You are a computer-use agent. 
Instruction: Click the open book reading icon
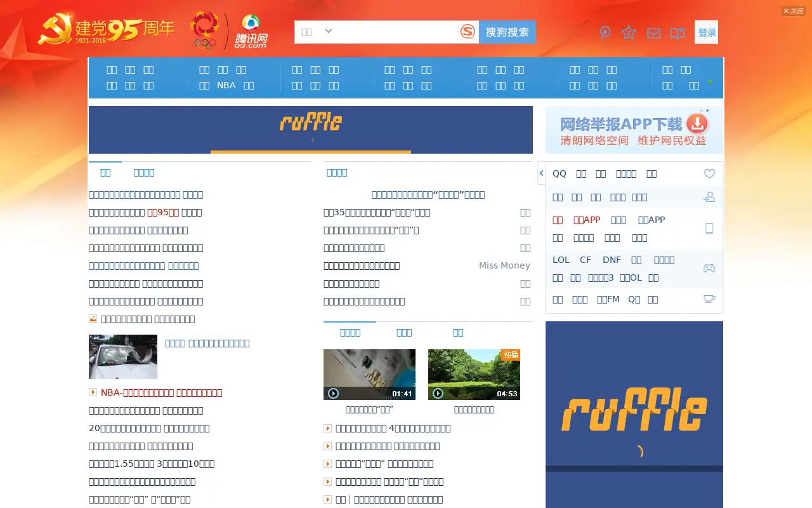click(678, 33)
